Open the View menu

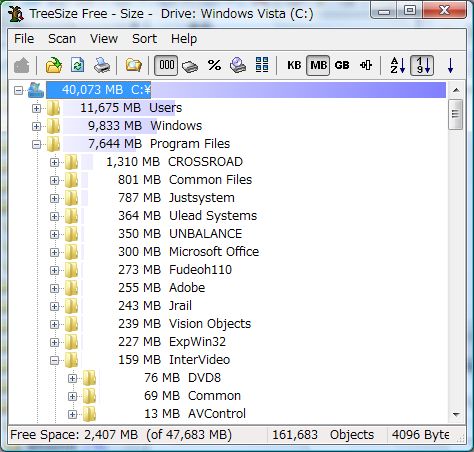point(104,39)
